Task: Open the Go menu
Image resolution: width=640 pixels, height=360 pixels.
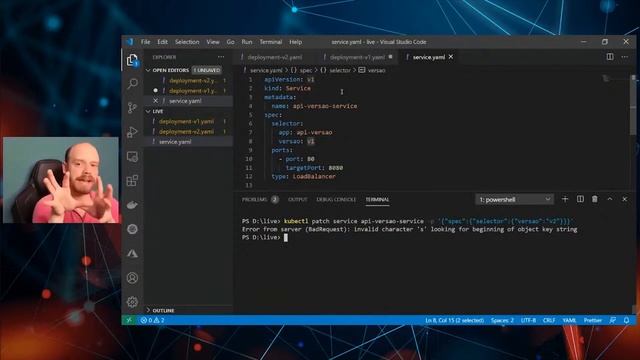Action: point(230,42)
